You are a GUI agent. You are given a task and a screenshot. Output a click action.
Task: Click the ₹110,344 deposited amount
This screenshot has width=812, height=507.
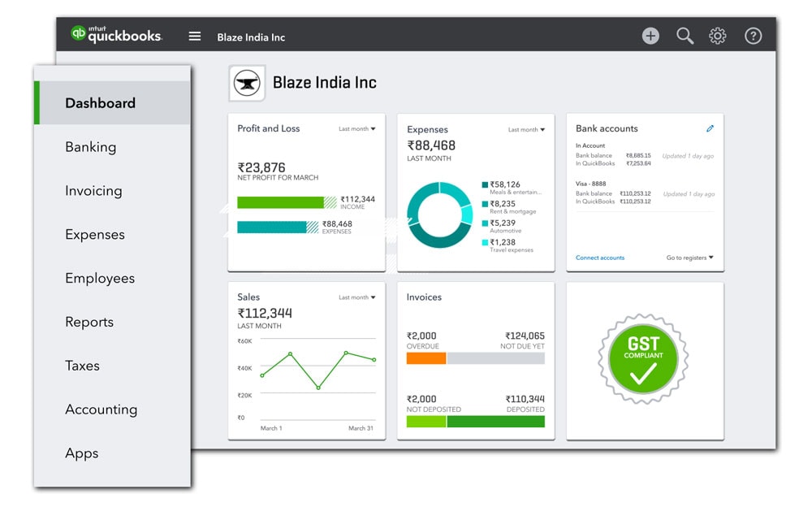pos(525,399)
